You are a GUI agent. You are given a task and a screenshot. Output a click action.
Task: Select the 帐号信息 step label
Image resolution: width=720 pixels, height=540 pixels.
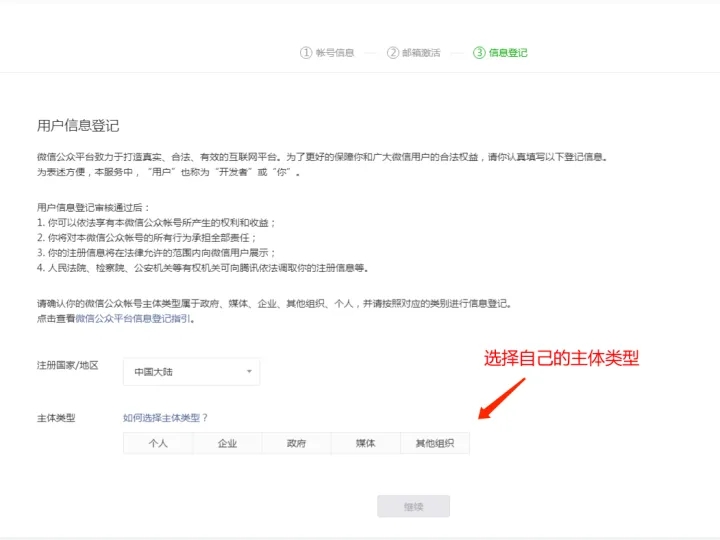tap(334, 53)
